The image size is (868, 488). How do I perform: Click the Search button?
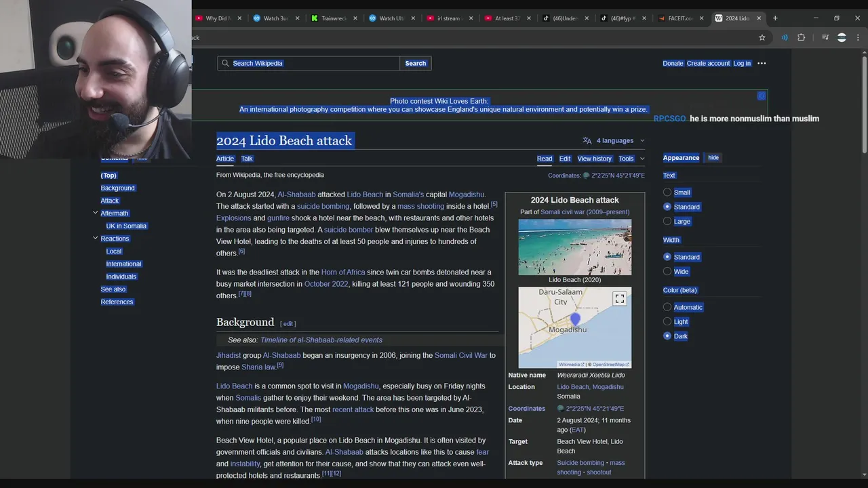[x=416, y=63]
